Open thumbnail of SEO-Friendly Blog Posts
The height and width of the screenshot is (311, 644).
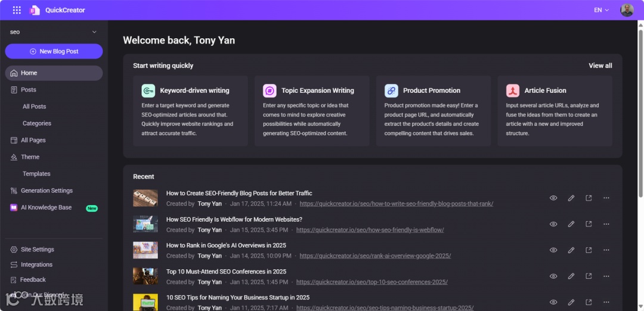point(145,198)
